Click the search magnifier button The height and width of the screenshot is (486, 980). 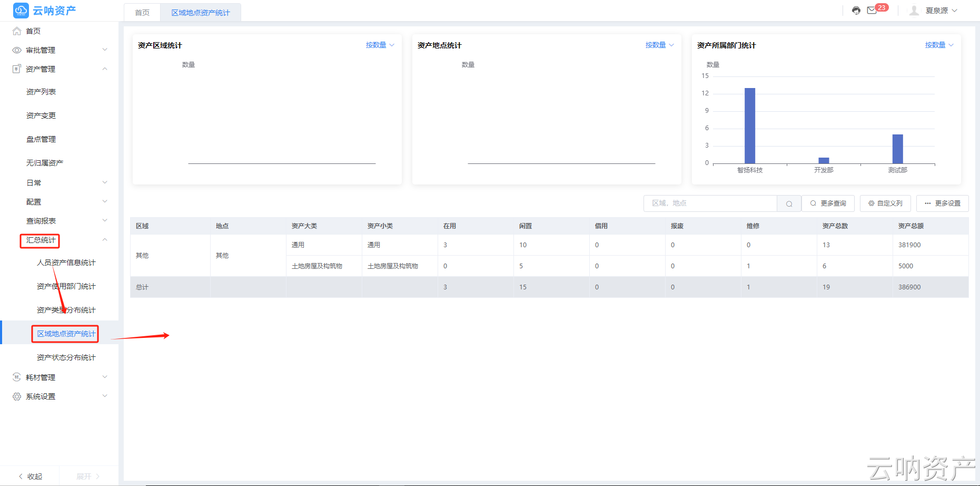[x=789, y=203]
